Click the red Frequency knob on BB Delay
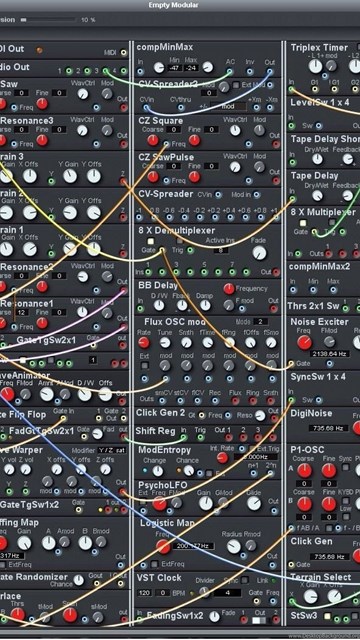 229,289
